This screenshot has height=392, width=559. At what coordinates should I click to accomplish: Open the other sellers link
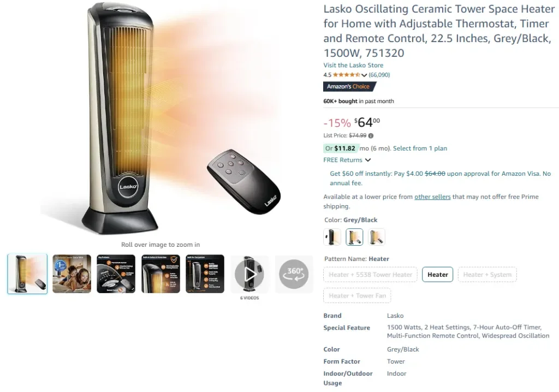point(432,197)
